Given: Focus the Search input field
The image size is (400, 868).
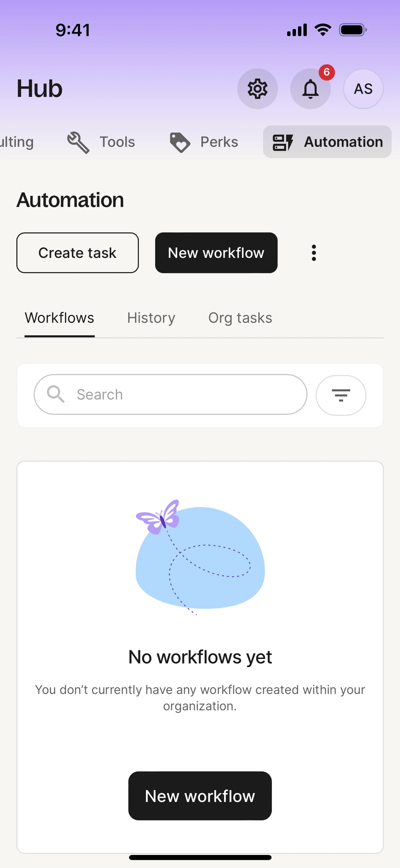Looking at the screenshot, I should point(189,394).
